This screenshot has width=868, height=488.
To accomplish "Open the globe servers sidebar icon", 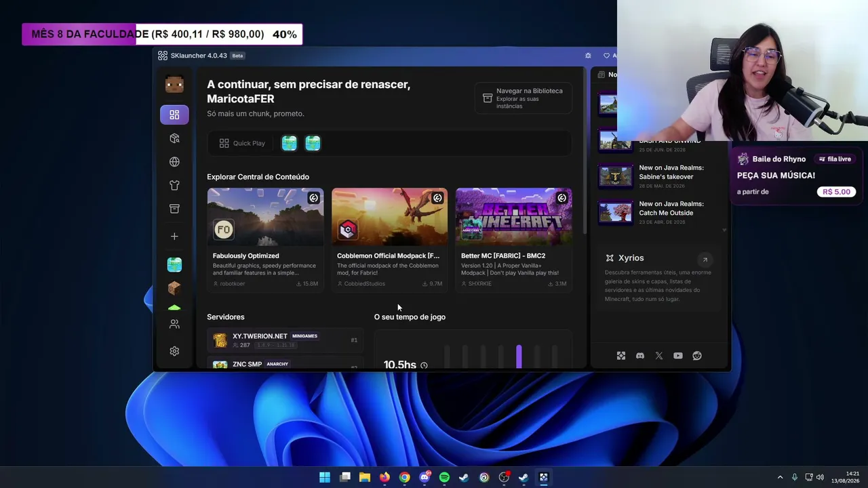I will (x=174, y=162).
